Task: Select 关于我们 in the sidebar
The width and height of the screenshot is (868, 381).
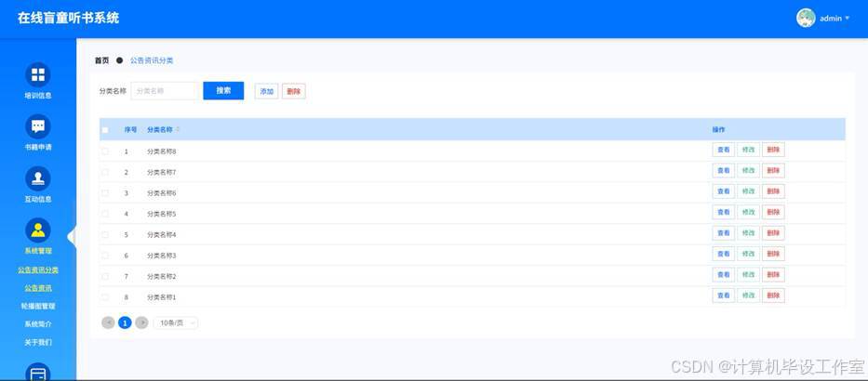Action: click(x=37, y=342)
